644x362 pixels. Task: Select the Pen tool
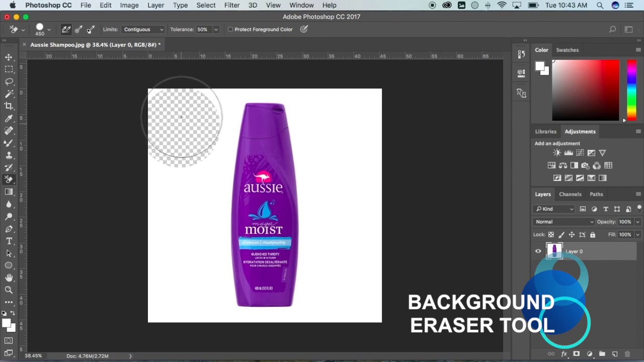(9, 229)
